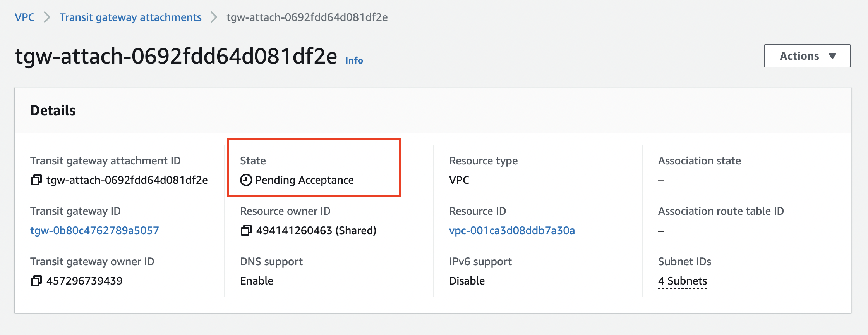Image resolution: width=868 pixels, height=335 pixels.
Task: Click the chevron after VPC breadcrumb
Action: [47, 17]
